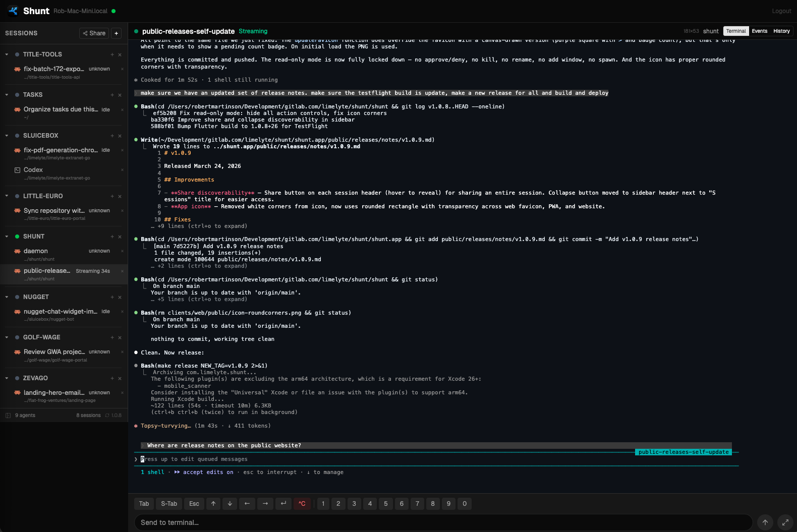Send the up arrow key
This screenshot has width=797, height=532.
213,504
